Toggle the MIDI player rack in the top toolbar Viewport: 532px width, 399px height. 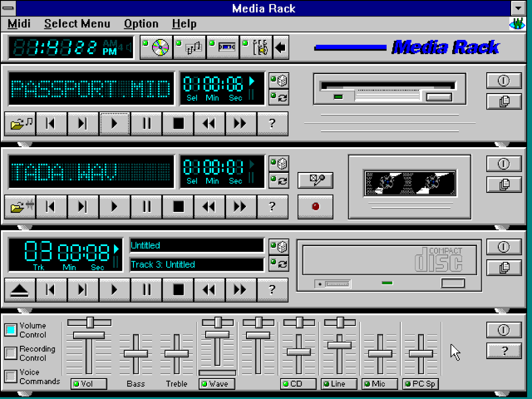point(190,47)
